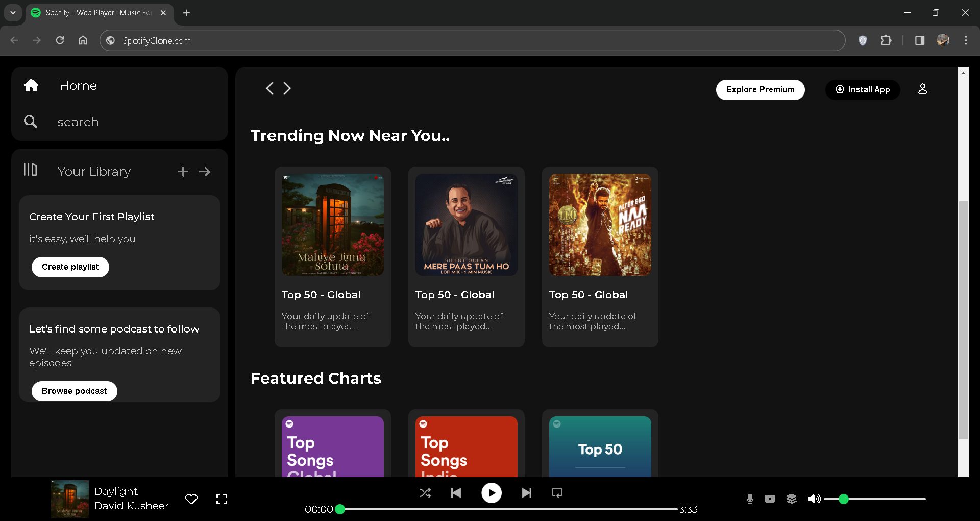Screen dimensions: 980x521
Task: Click the Your Library label
Action: [94, 172]
